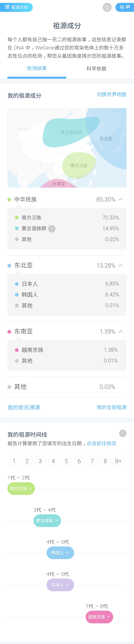The image size is (134, 644).
Task: Tap the star favorite icon
Action: pos(107,7)
